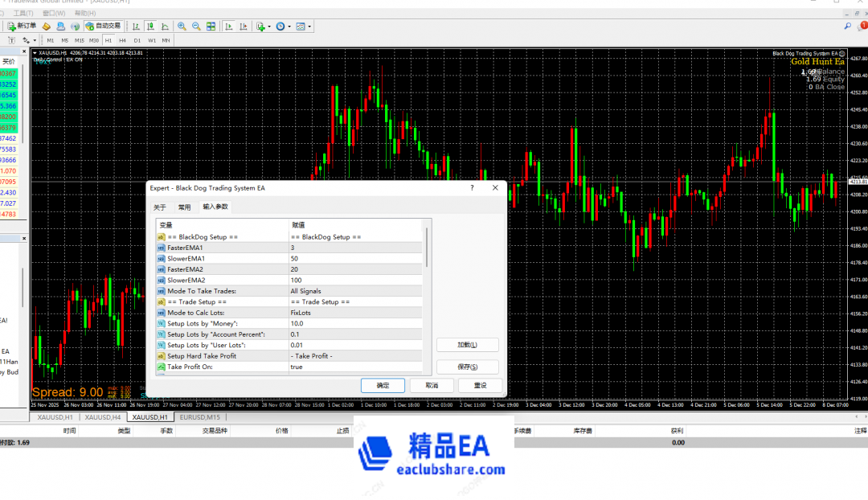Select the H4 timeframe button
The image size is (868, 500).
[122, 39]
